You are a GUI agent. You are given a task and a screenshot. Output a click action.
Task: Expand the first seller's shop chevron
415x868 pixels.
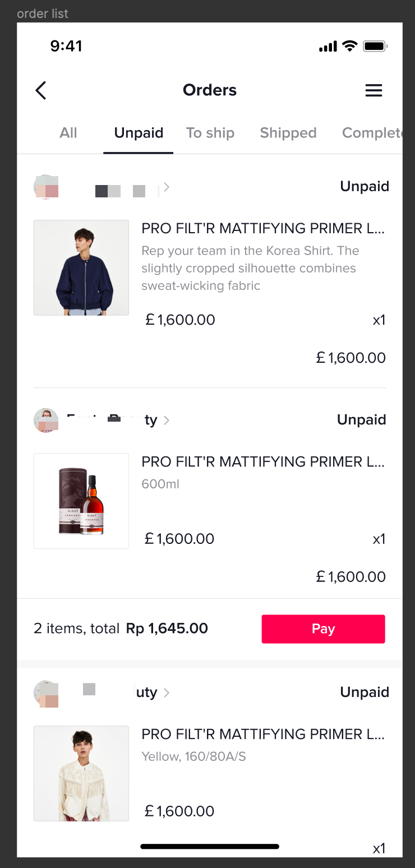(x=167, y=187)
